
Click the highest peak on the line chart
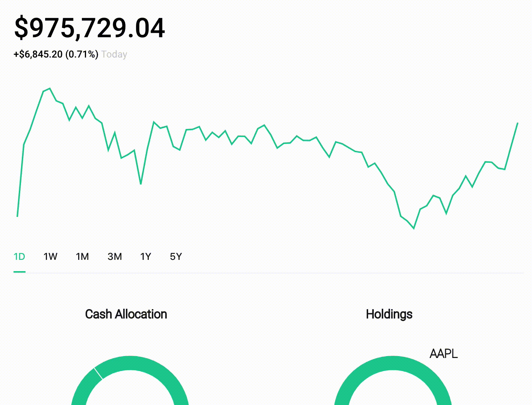50,88
